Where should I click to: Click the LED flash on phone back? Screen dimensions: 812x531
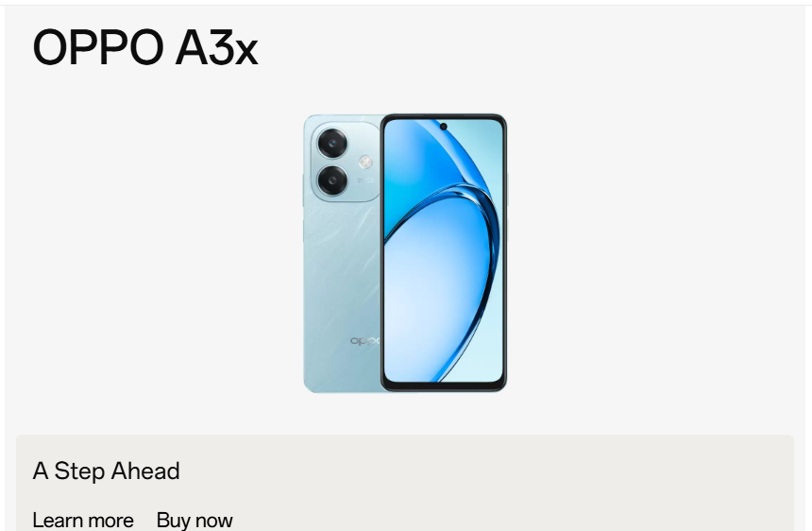(x=365, y=163)
